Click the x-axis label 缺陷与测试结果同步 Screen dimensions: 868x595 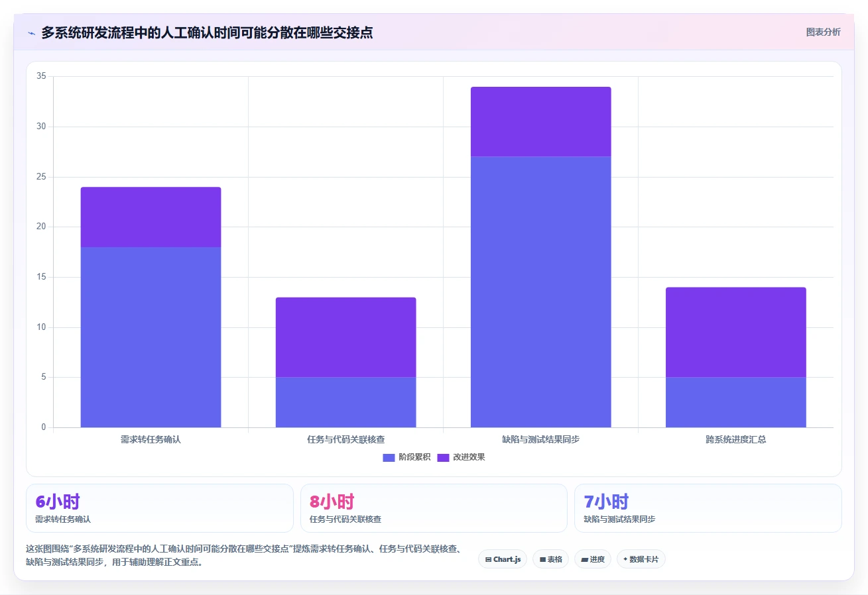[x=540, y=439]
